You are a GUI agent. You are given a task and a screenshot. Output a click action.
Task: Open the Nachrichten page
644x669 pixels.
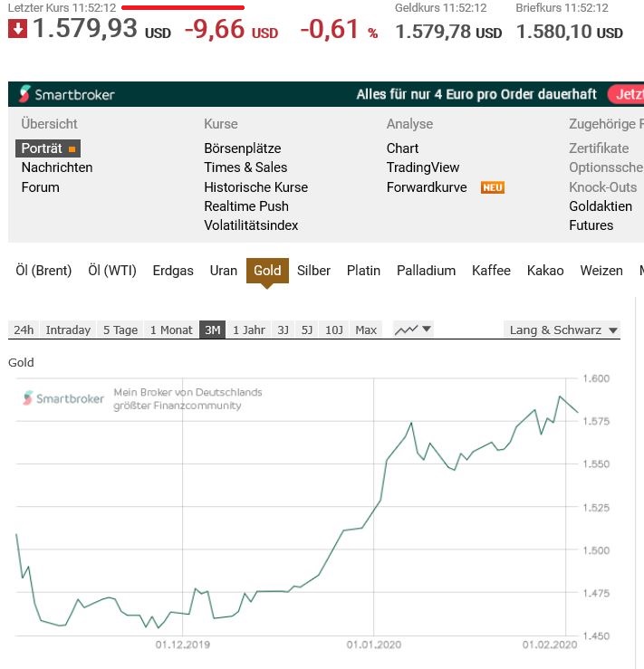tap(57, 167)
